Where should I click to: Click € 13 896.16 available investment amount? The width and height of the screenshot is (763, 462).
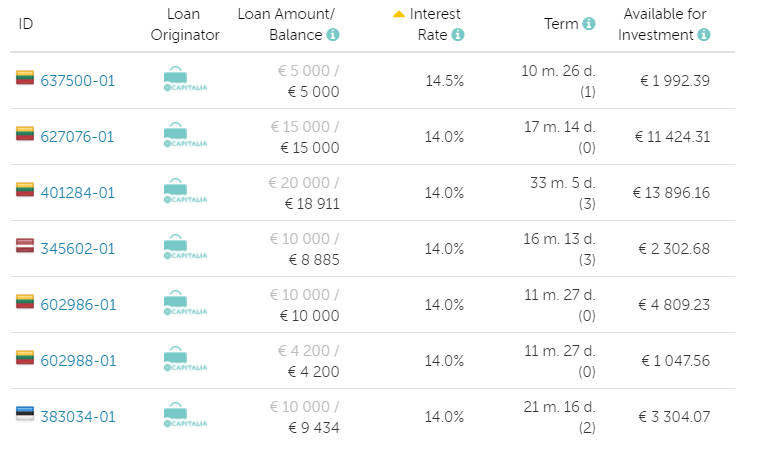pyautogui.click(x=674, y=192)
